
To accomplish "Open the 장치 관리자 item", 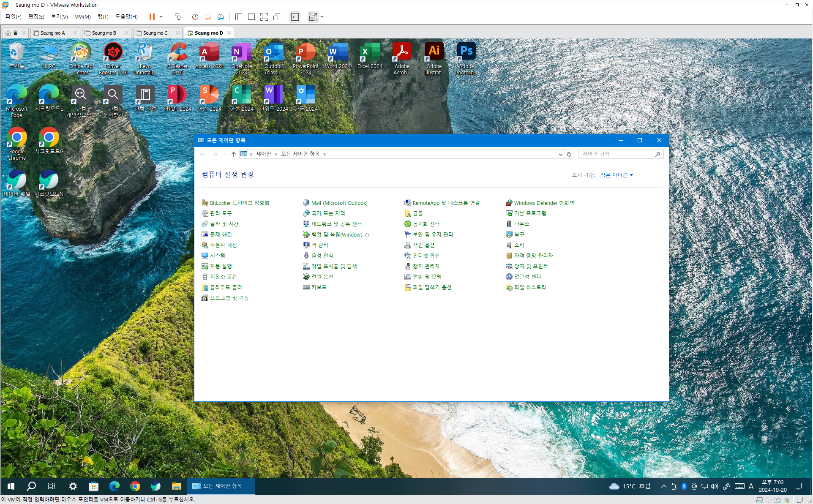I will (426, 266).
